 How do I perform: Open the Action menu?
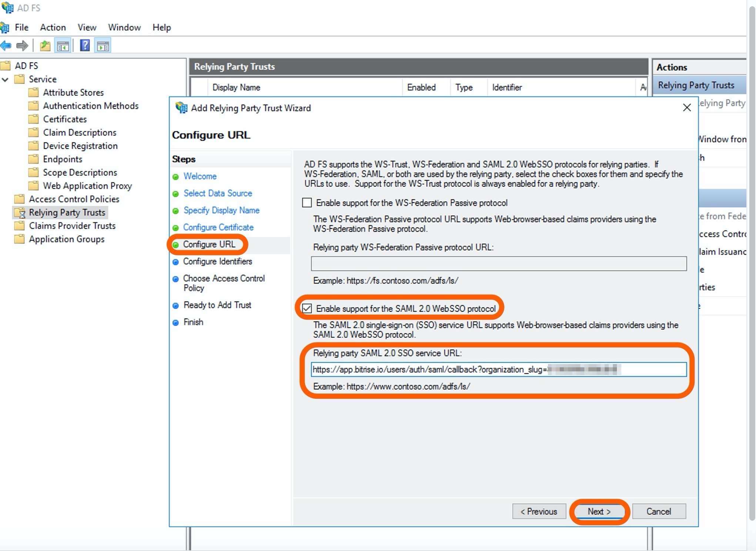(53, 27)
